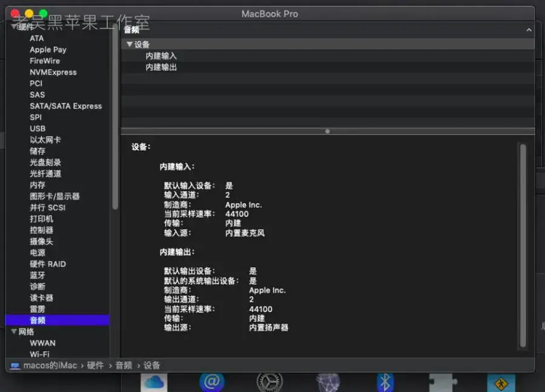545x392 pixels.
Task: Click the pane split divider handle dot
Action: click(328, 131)
